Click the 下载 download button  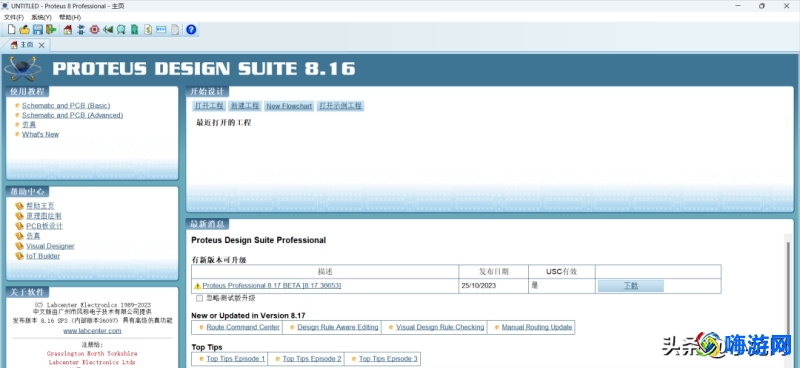coord(631,286)
